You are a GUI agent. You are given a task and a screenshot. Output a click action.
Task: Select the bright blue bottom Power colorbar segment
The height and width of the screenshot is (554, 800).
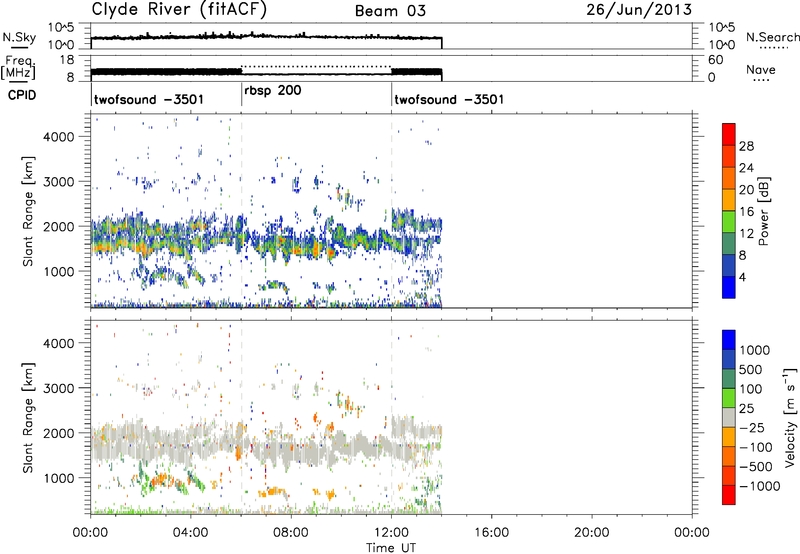(729, 287)
